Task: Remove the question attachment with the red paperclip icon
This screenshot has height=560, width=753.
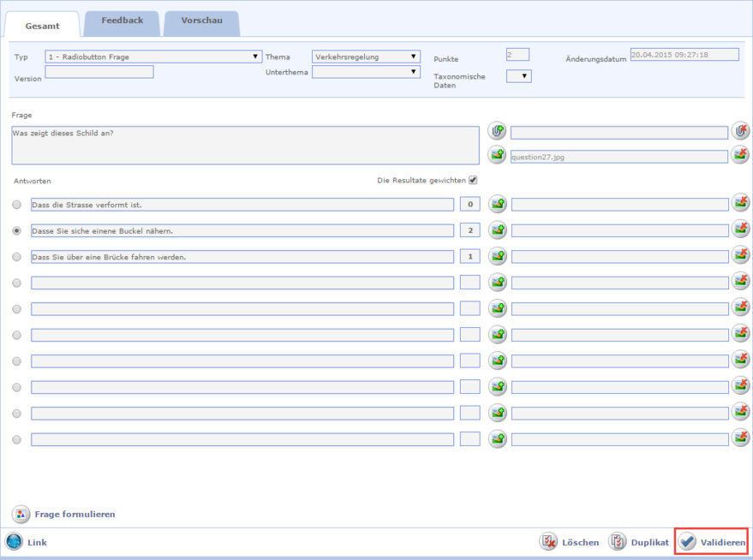Action: pyautogui.click(x=740, y=131)
